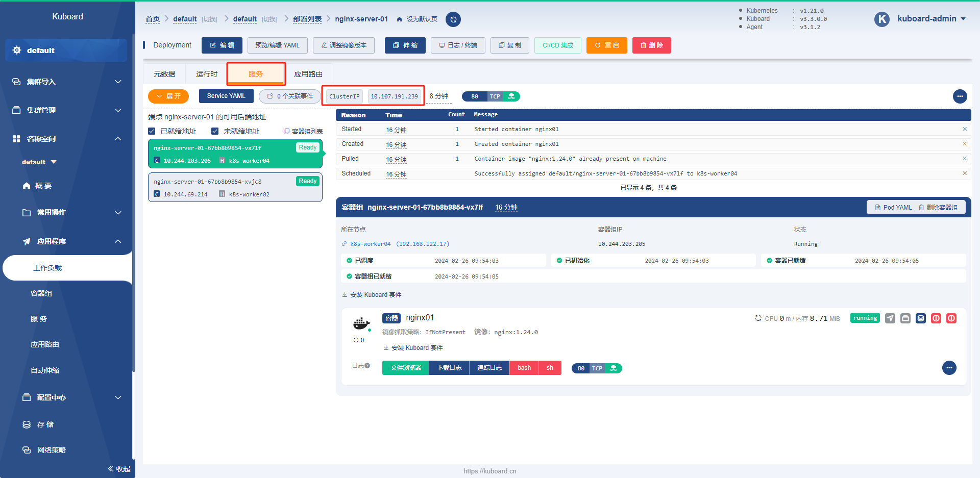
Task: Click the CPU refresh icon on nginx01
Action: tap(758, 318)
